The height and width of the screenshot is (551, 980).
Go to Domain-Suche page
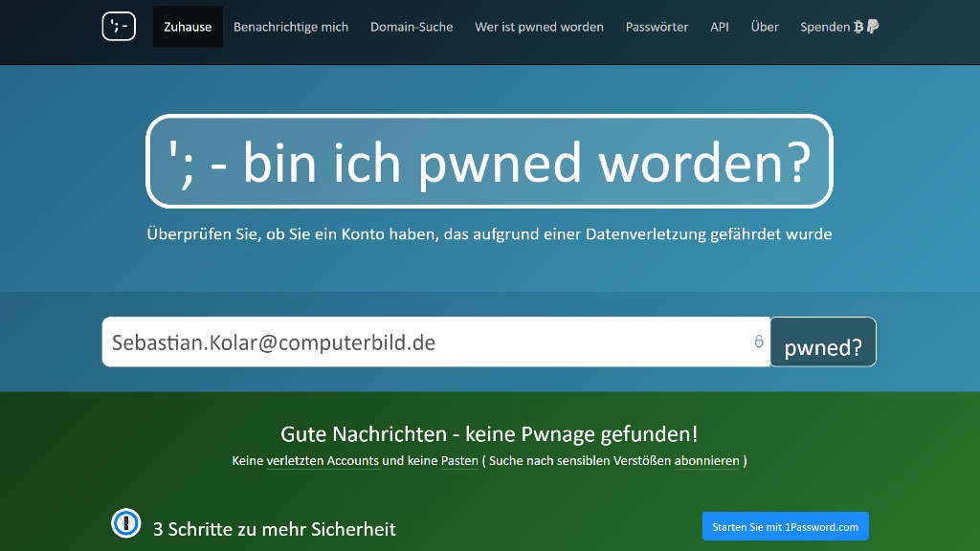click(x=412, y=27)
